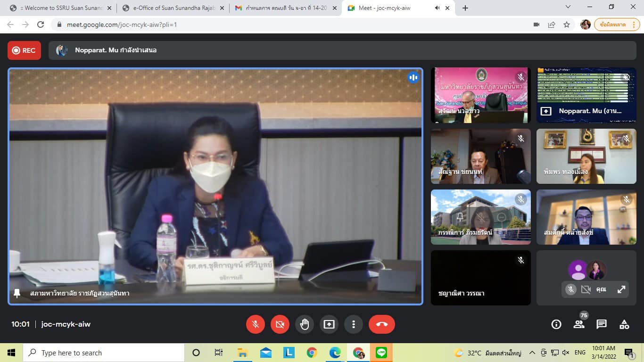Leave the call with red hang-up button
The height and width of the screenshot is (362, 644).
click(x=381, y=324)
